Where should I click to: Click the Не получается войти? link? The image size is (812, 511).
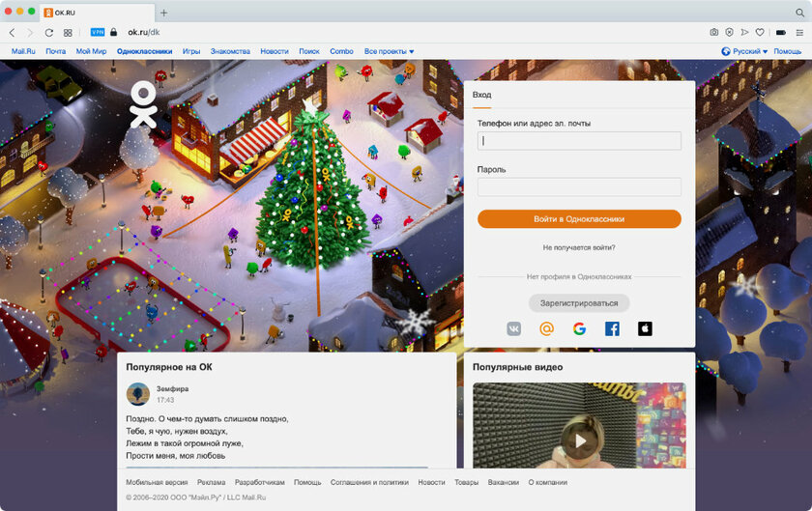pos(579,247)
